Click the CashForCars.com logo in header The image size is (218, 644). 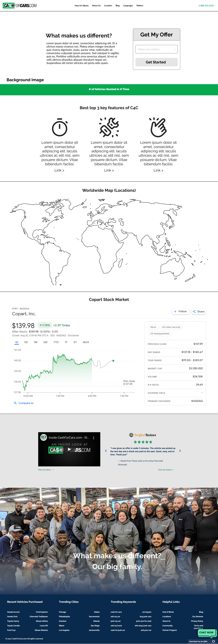pyautogui.click(x=20, y=5)
